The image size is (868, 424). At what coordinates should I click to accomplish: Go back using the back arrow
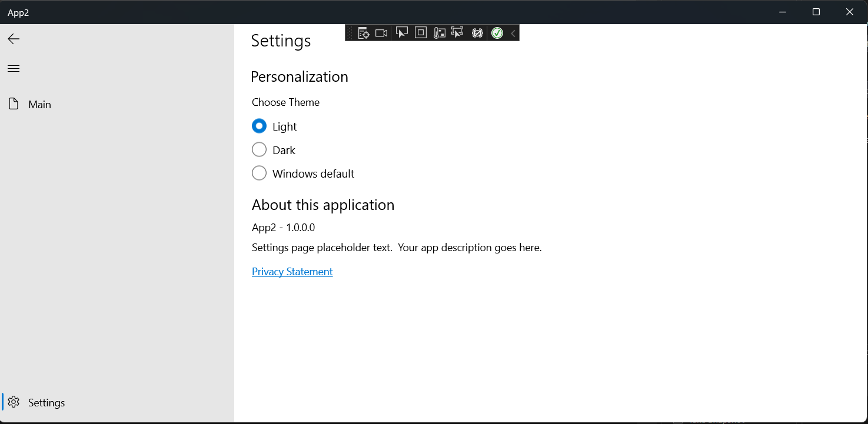tap(14, 39)
